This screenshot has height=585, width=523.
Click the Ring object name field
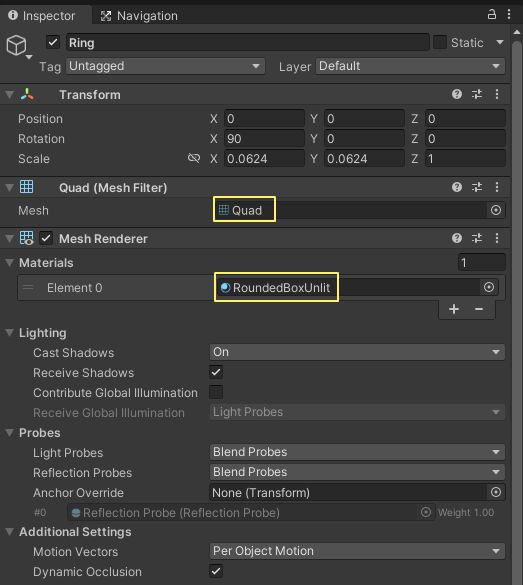pos(248,42)
